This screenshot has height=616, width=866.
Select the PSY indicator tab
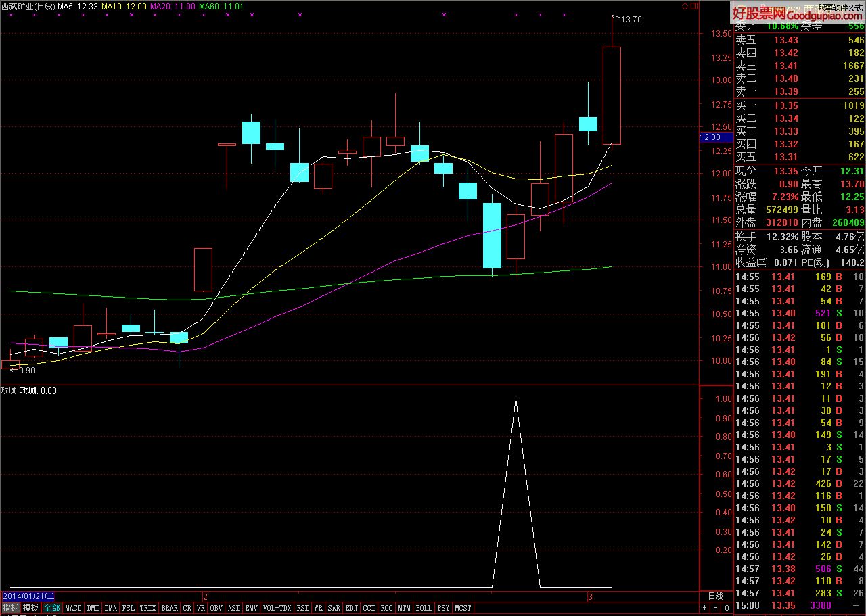click(443, 608)
